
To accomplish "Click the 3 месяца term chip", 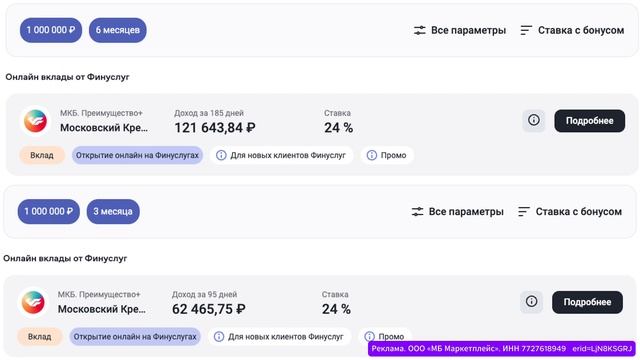I will click(x=113, y=211).
